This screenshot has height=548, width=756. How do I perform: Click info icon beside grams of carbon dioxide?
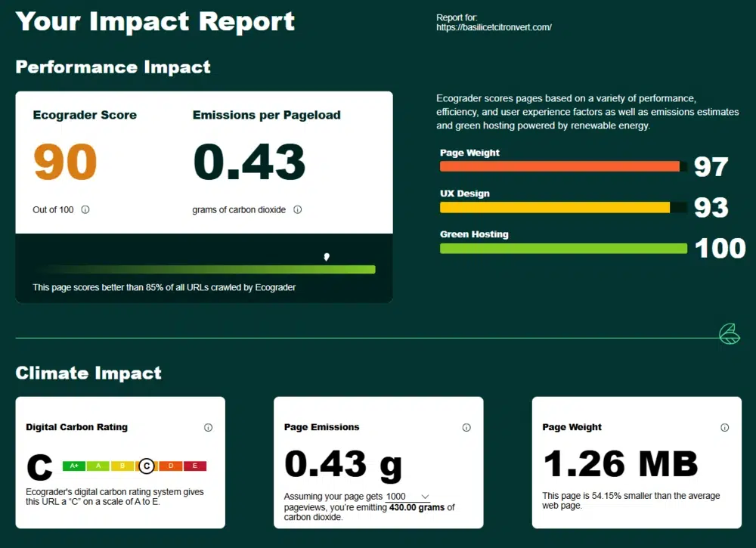[x=297, y=209]
